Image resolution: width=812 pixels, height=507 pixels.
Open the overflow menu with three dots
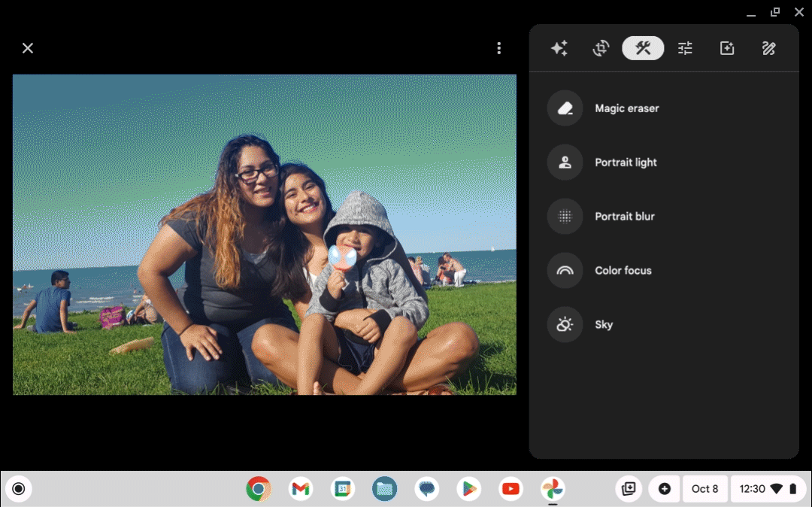pos(498,47)
